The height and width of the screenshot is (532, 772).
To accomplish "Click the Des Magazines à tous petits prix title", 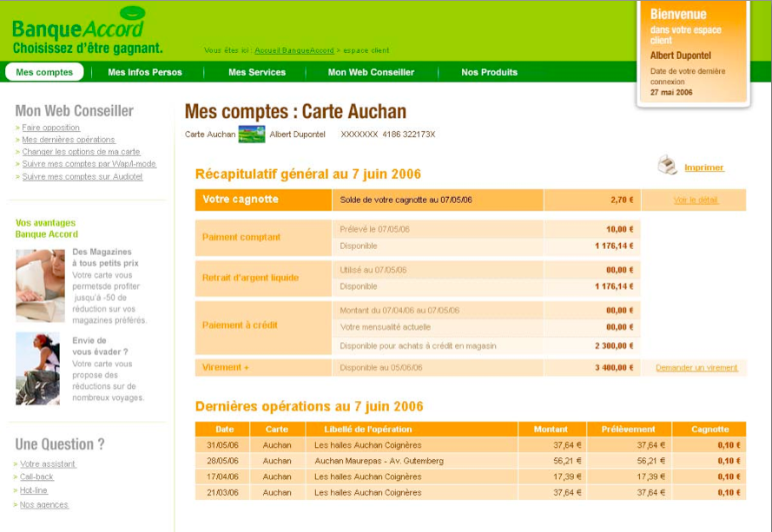I will point(105,258).
